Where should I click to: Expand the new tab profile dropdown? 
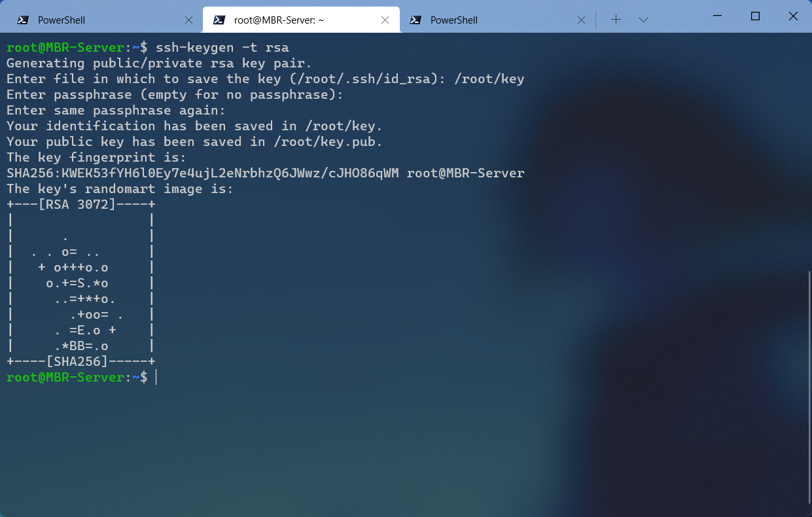(643, 20)
